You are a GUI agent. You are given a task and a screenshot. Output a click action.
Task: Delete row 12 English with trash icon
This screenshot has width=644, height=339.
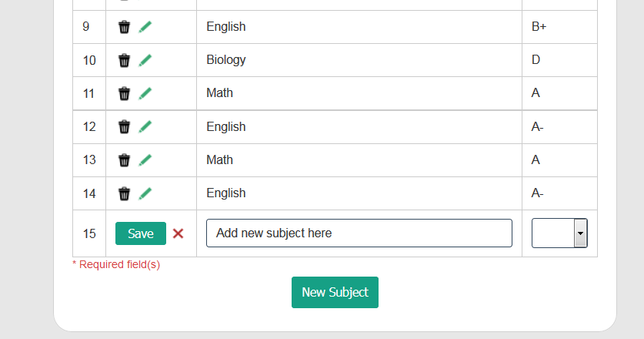click(x=124, y=126)
